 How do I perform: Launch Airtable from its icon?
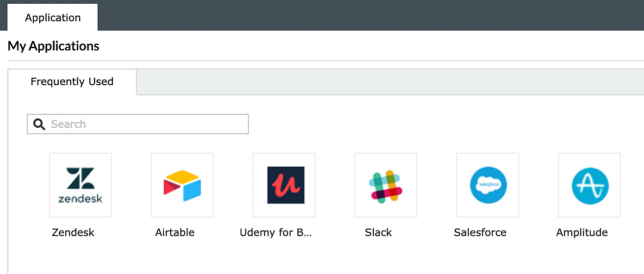pyautogui.click(x=182, y=185)
